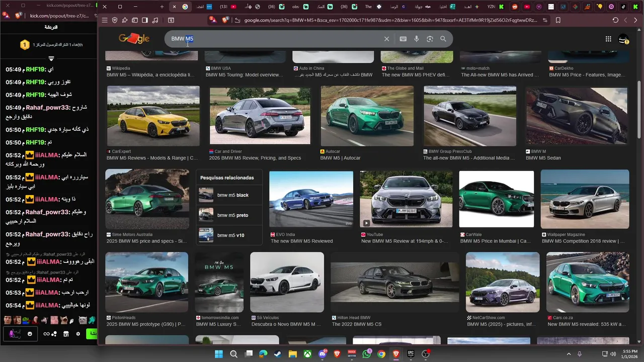The width and height of the screenshot is (644, 362).
Task: Click username Rahaf_powr33 at 05:49
Action: click(47, 108)
